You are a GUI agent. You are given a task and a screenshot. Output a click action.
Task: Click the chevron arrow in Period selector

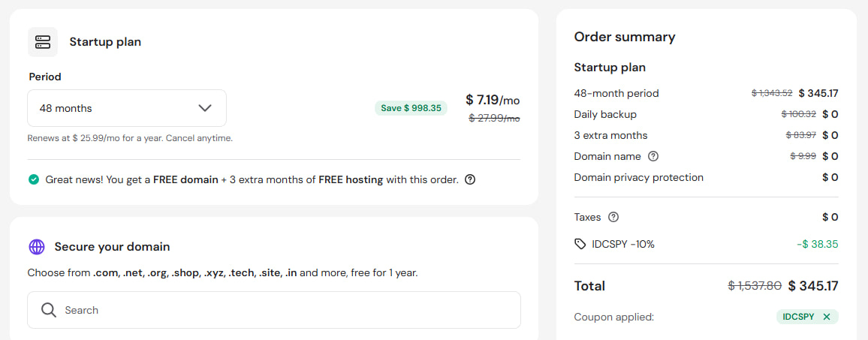[205, 108]
